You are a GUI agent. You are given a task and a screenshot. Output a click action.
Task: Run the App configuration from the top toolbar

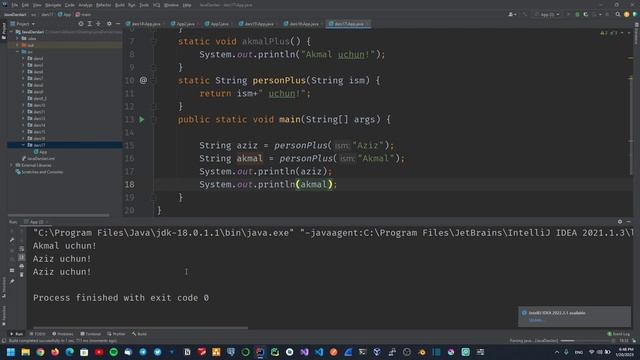(568, 14)
